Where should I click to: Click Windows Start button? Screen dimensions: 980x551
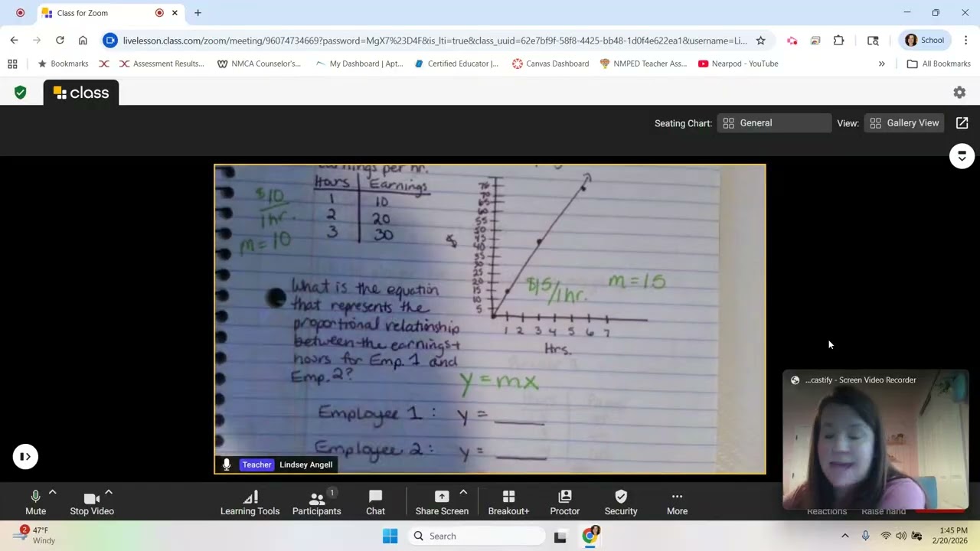pos(390,536)
